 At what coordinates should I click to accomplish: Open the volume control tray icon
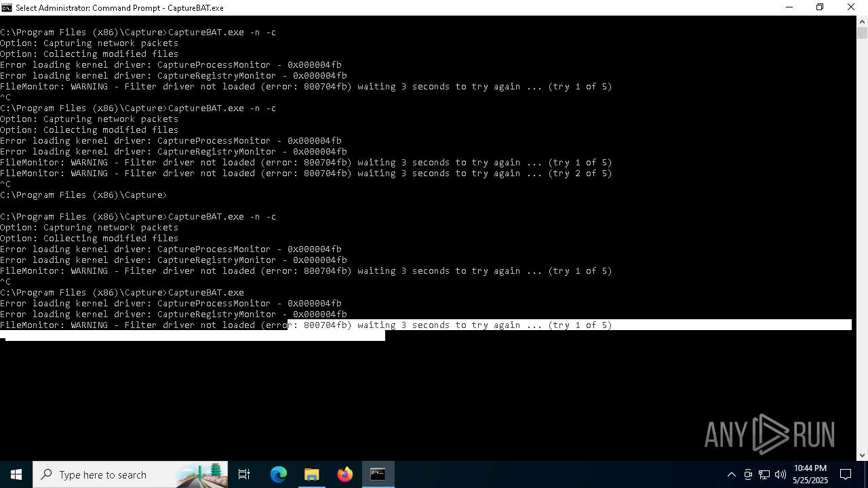[x=780, y=474]
